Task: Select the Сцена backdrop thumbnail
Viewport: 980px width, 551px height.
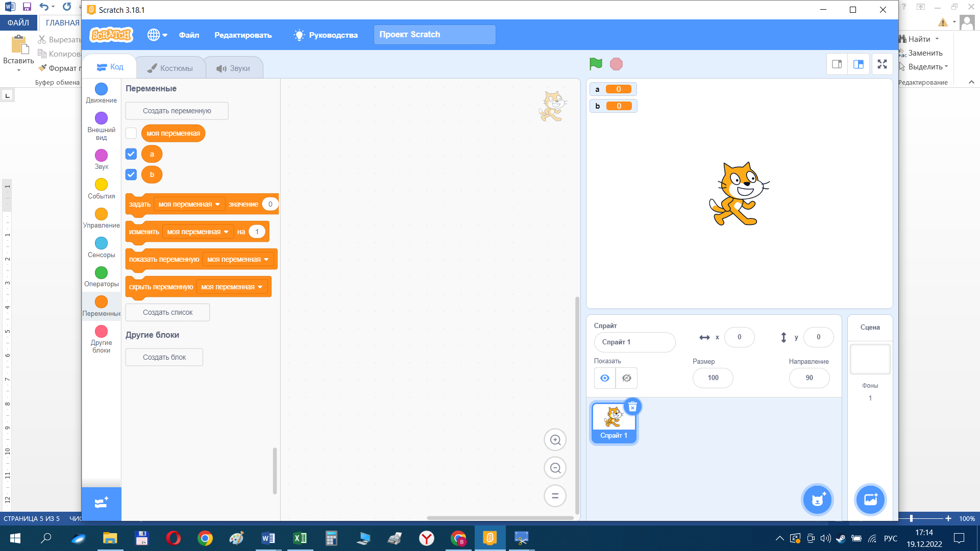Action: point(870,359)
